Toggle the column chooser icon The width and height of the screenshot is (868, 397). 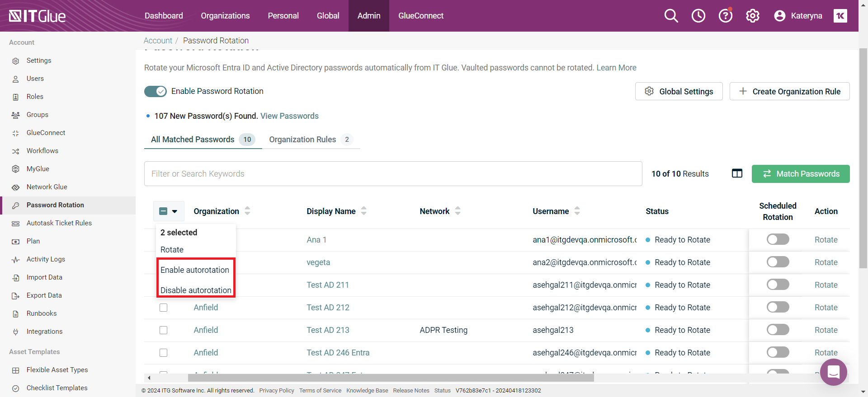pyautogui.click(x=737, y=173)
